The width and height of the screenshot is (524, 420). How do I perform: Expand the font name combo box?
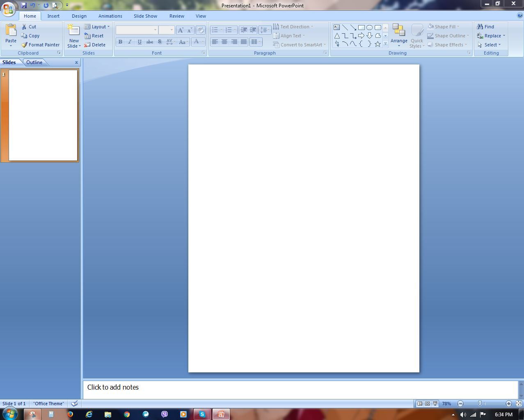[155, 30]
